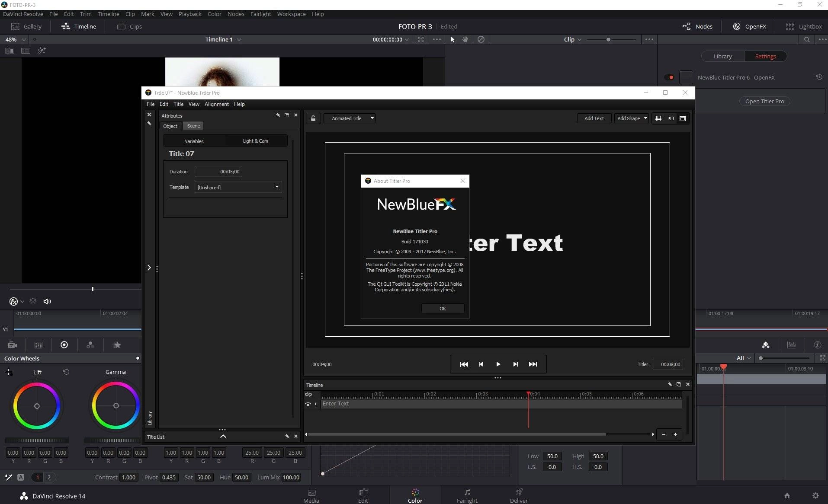Pin the Attributes panel
The height and width of the screenshot is (504, 828).
[x=278, y=115]
